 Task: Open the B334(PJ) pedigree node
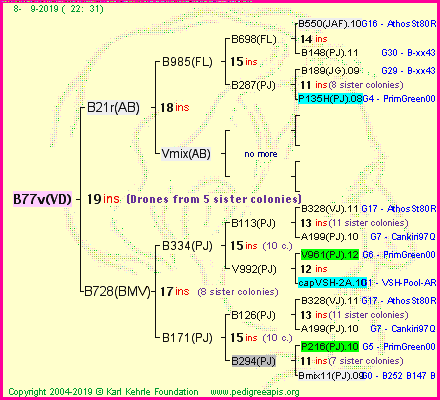[187, 246]
